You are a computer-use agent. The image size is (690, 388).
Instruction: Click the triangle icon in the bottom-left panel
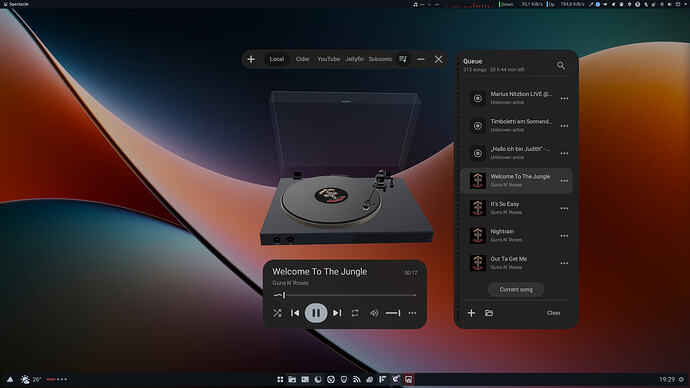point(10,379)
